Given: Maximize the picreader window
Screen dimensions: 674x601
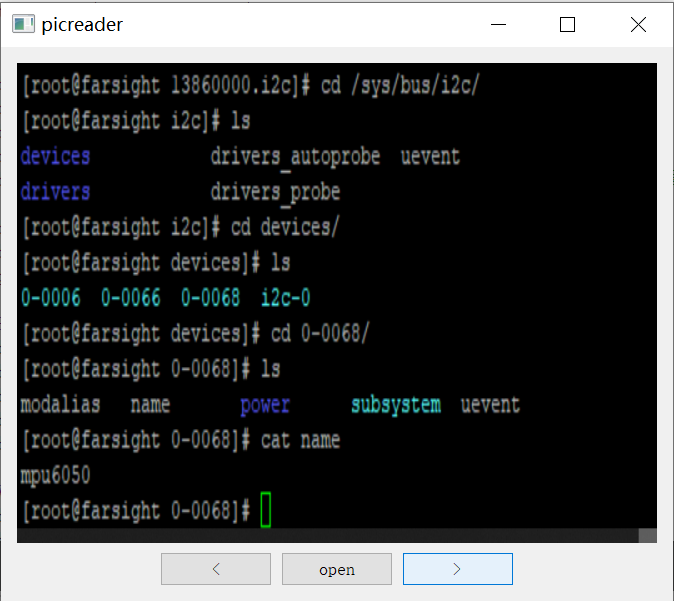Looking at the screenshot, I should point(567,25).
